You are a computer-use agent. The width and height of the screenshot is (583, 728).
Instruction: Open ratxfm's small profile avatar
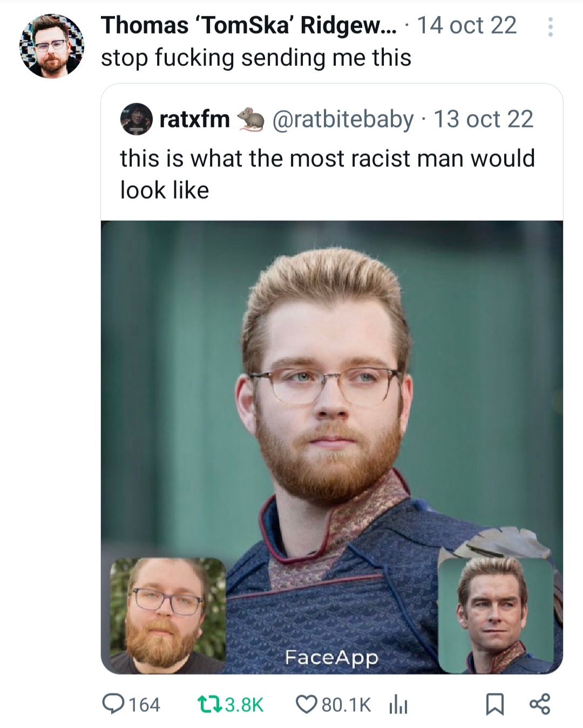[x=136, y=119]
